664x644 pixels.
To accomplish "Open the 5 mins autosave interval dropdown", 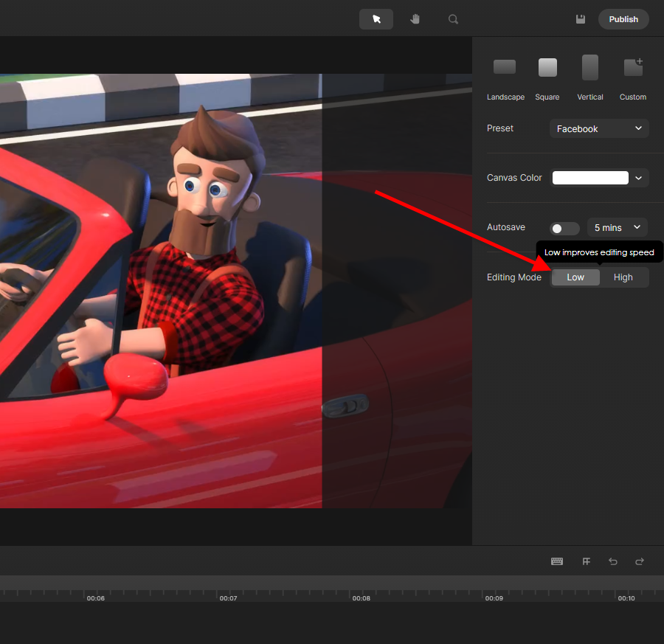I will [x=617, y=227].
